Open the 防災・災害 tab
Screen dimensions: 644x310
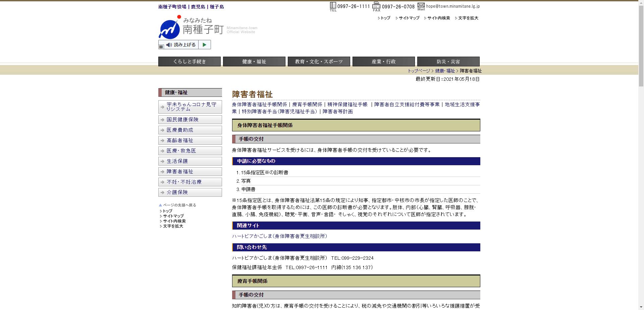click(x=448, y=61)
